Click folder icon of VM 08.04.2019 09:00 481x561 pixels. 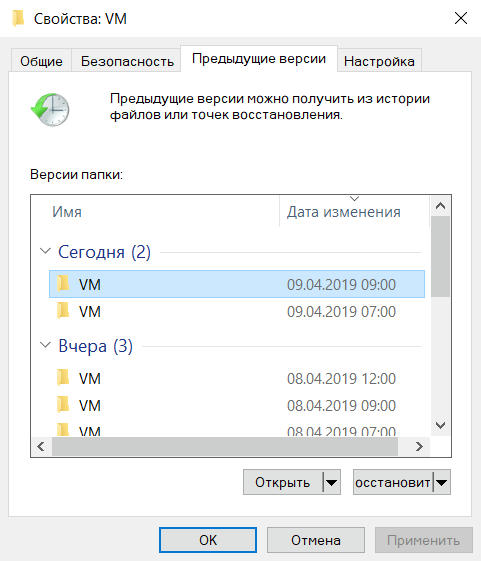(x=63, y=404)
